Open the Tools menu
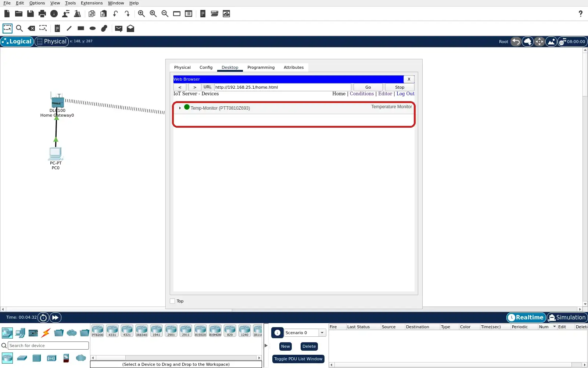Screen dimensions: 588x368 (x=70, y=3)
